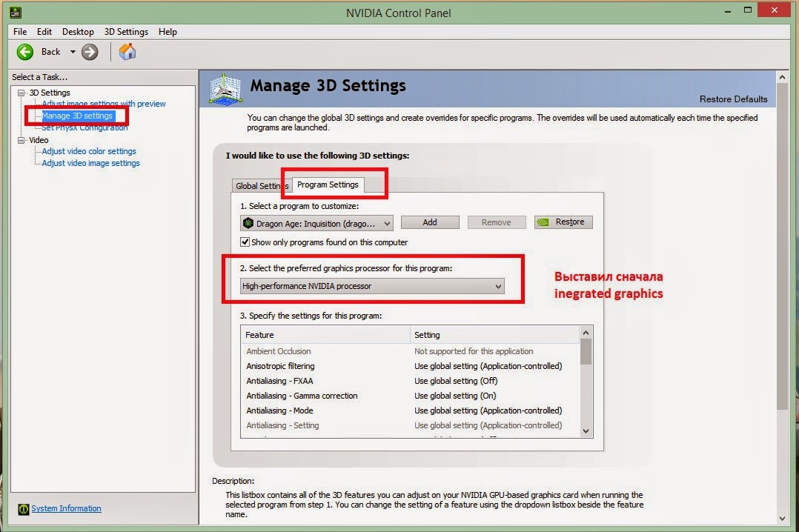Toggle Show only programs found on this computer

click(x=245, y=242)
